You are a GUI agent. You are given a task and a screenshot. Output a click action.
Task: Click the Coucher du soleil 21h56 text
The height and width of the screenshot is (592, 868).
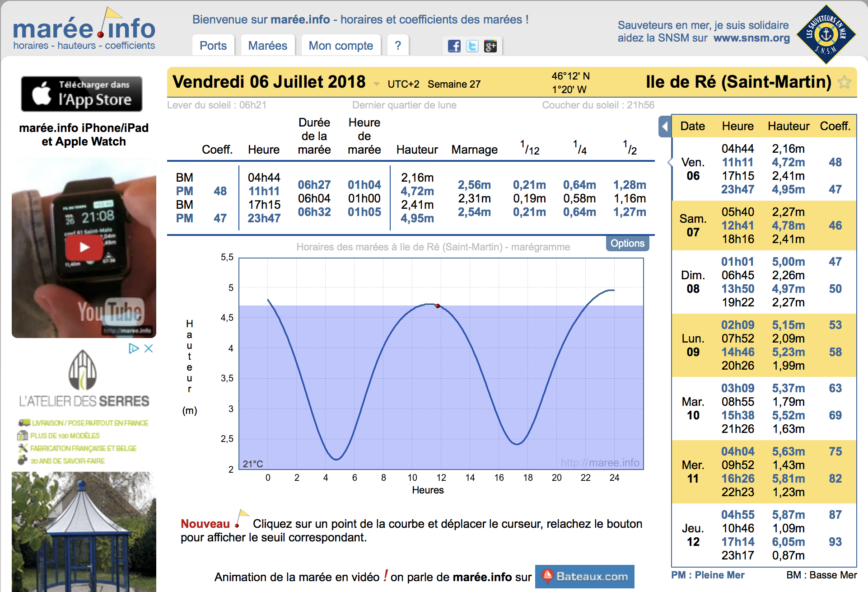click(x=598, y=105)
